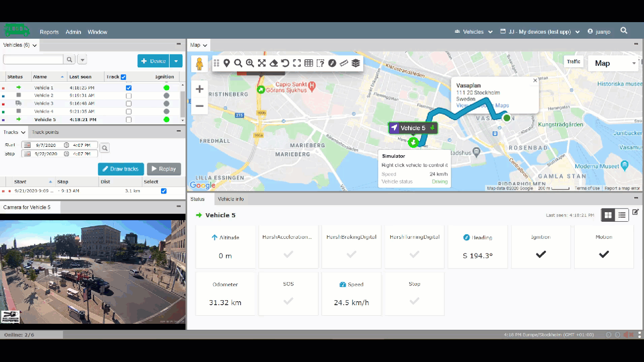The image size is (644, 362).
Task: Click the compass icon in map toolbar
Action: tap(332, 63)
